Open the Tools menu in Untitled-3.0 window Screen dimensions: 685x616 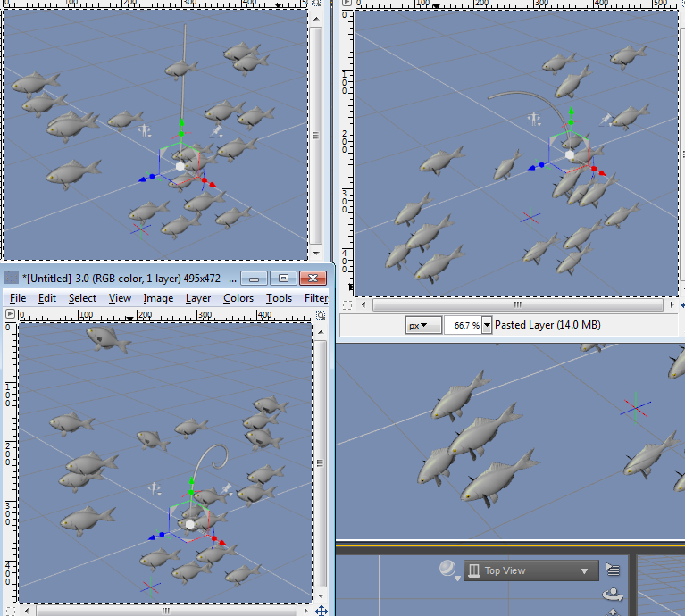[x=280, y=298]
